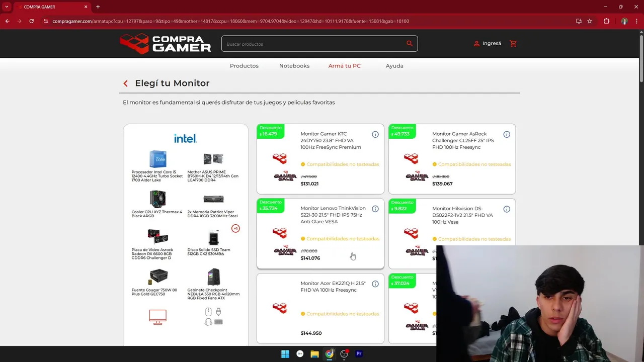Viewport: 644px width, 362px height.
Task: Click the Cougar 750W power supply image
Action: point(157,277)
